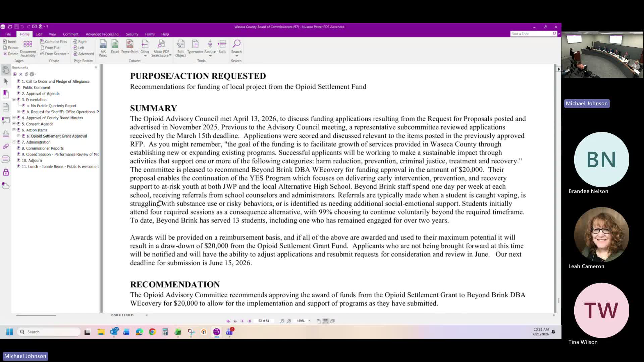The width and height of the screenshot is (644, 362).
Task: Open the Pages panel icon in sidebar
Action: pos(6,107)
